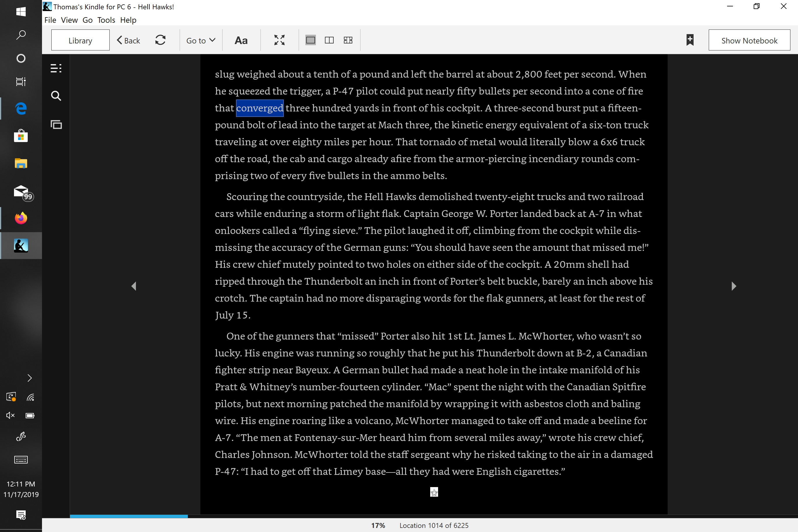The image size is (798, 532).
Task: Launch Microsoft Edge from taskbar
Action: point(21,108)
